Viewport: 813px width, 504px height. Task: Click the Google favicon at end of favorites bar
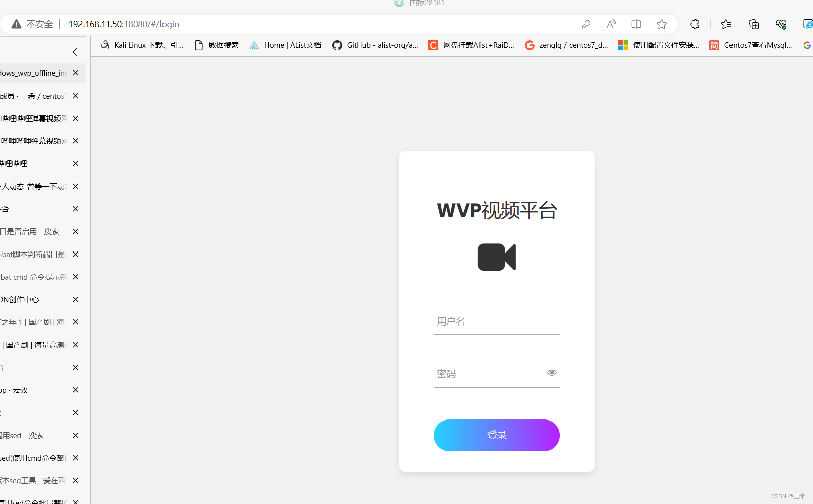pyautogui.click(x=807, y=45)
